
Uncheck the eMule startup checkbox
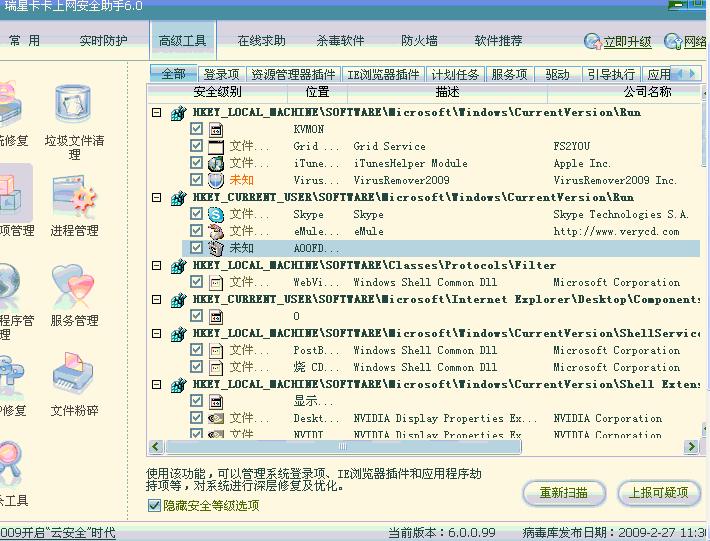point(196,231)
